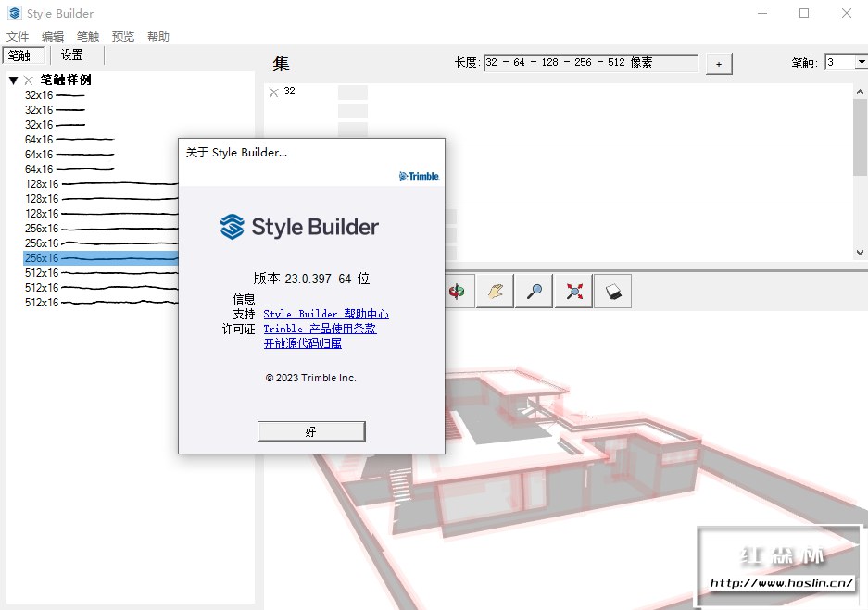The height and width of the screenshot is (610, 868).
Task: Select the Pan hand tool
Action: [x=495, y=291]
